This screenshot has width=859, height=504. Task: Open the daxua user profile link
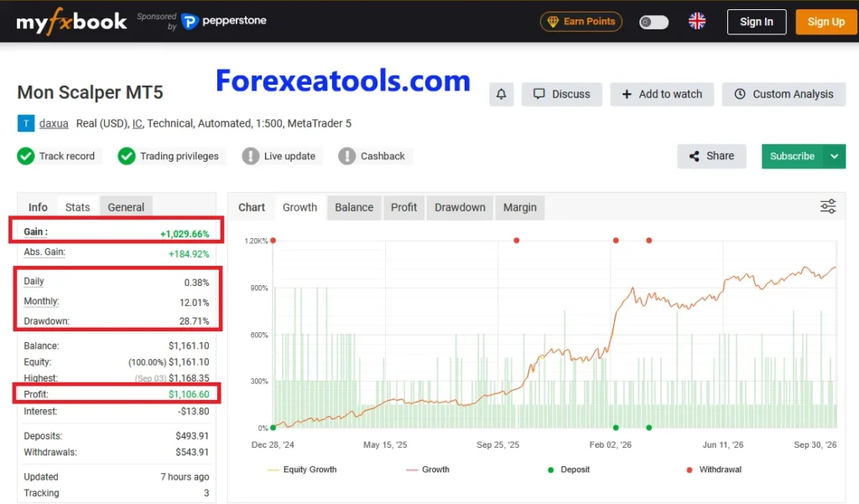coord(54,123)
